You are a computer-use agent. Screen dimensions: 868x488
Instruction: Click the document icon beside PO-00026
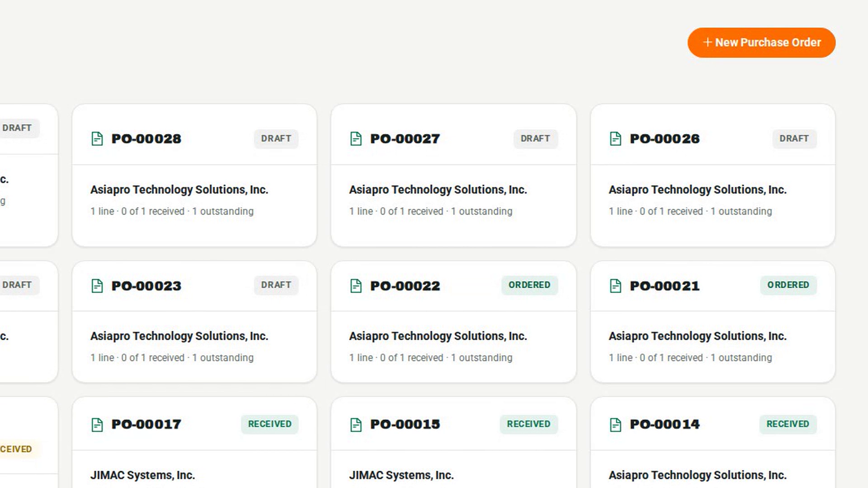[x=615, y=139]
